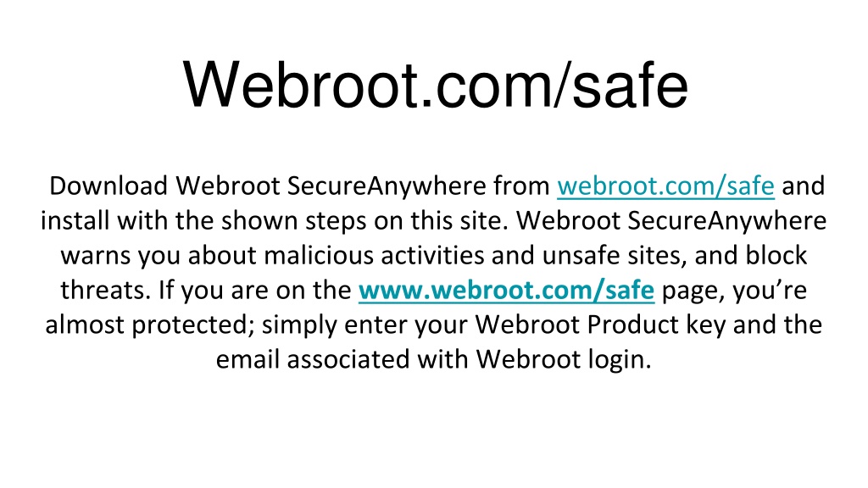Open the plain webroot.com/safe hyperlink

[665, 186]
